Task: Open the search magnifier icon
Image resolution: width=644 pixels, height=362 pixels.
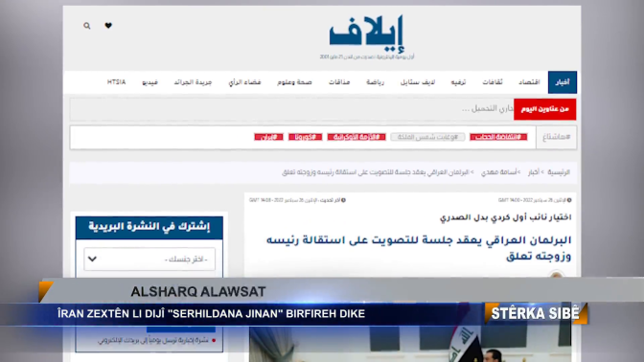Action: point(86,26)
